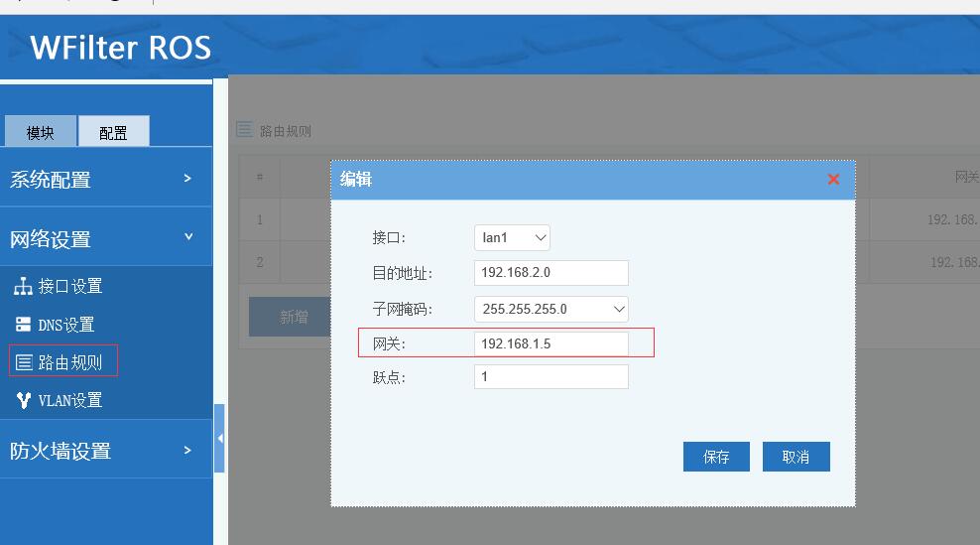Click the 路由规则 list icon in sidebar
Screen dimensions: 980x545
point(25,362)
